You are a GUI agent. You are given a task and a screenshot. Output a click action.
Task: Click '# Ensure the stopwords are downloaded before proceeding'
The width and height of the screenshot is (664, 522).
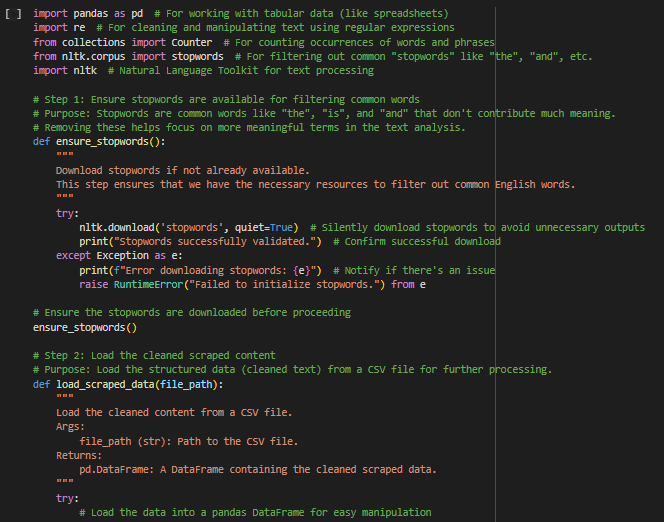[192, 312]
